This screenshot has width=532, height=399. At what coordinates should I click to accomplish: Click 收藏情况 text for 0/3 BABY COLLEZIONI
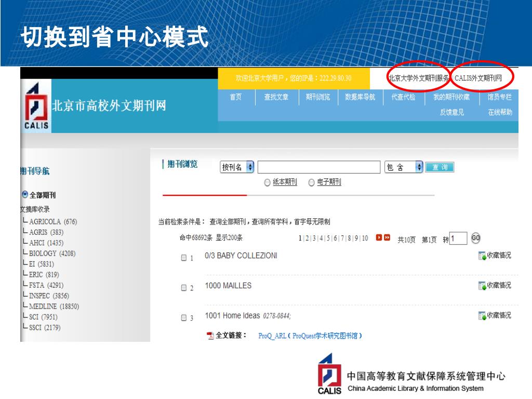(499, 256)
